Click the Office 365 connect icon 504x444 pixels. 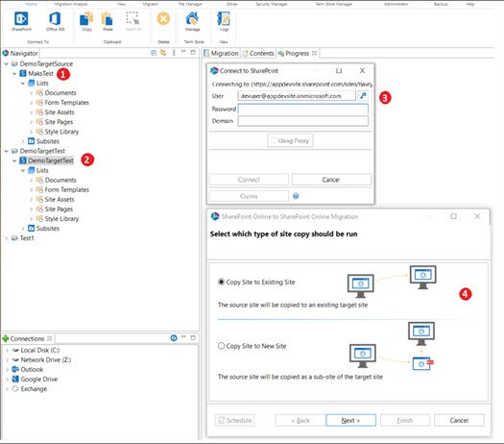click(x=55, y=18)
